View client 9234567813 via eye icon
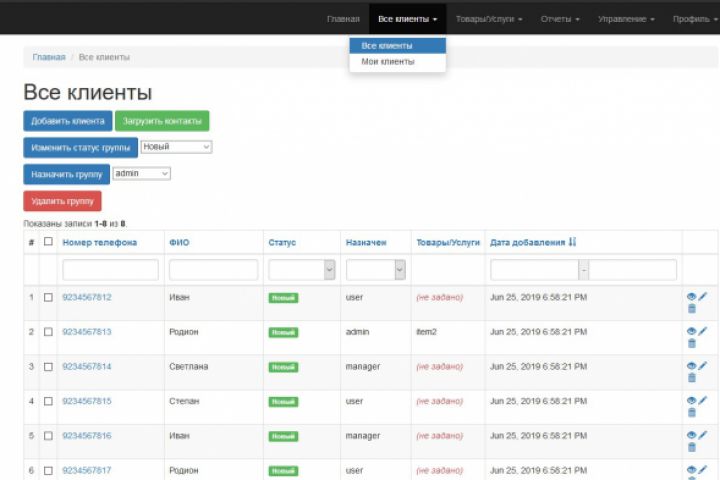Viewport: 720px width, 480px height. [691, 331]
